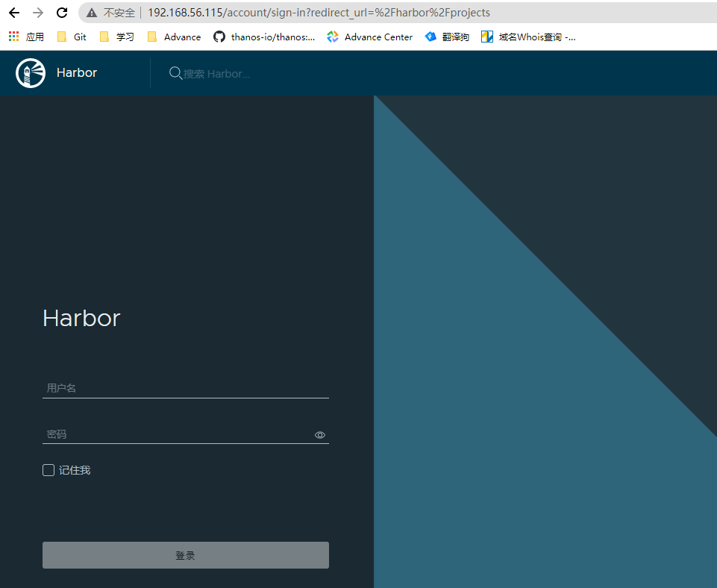Open the 应用 apps grid bookmark
Image resolution: width=717 pixels, height=588 pixels.
[x=27, y=37]
